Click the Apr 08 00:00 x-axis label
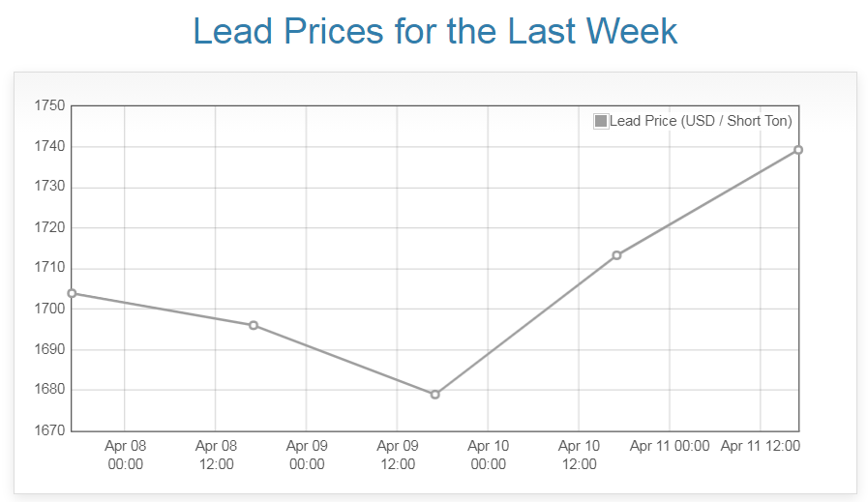This screenshot has width=868, height=502. (x=126, y=455)
